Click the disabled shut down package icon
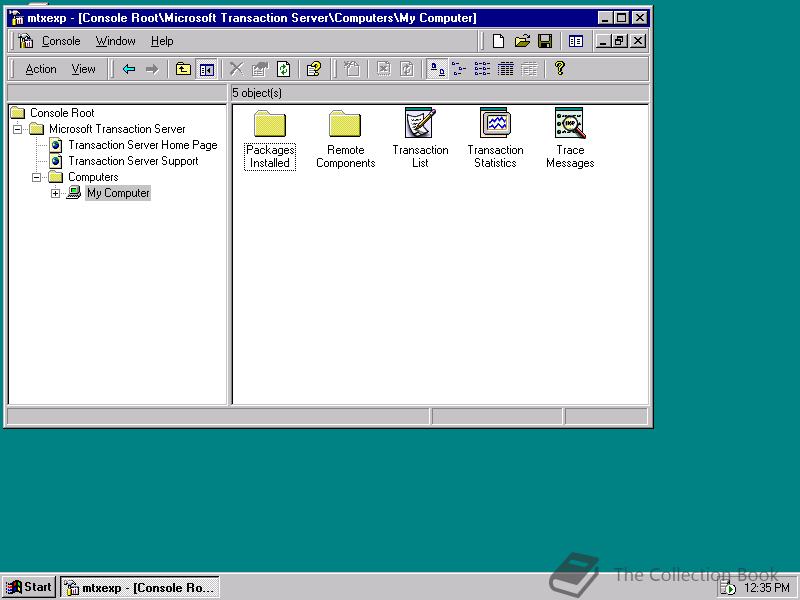Viewport: 800px width, 600px height. point(384,69)
